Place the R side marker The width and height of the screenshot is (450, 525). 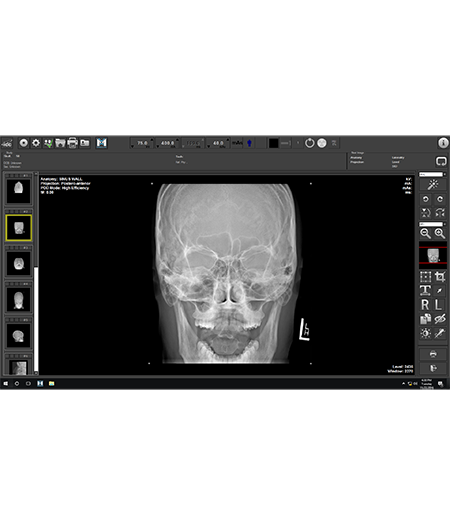pos(426,305)
